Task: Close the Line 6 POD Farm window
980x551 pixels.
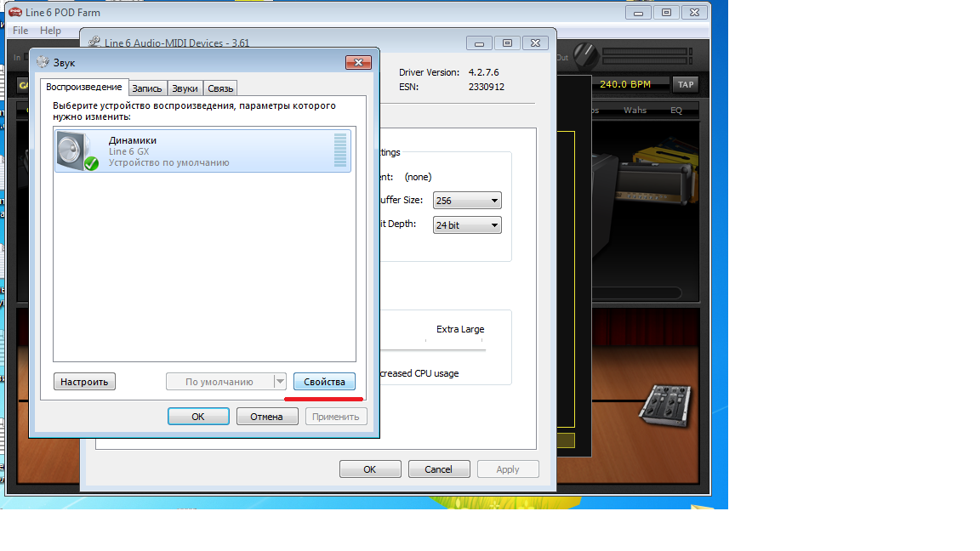Action: point(694,13)
